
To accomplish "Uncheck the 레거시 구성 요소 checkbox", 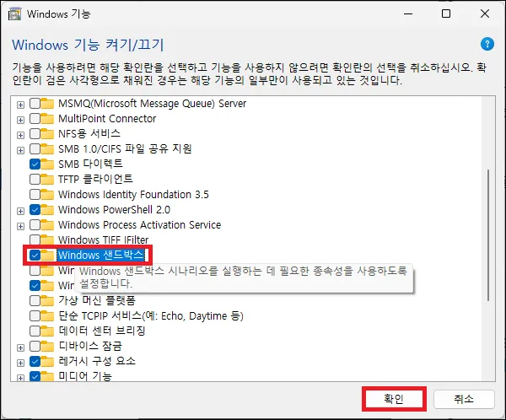I will 35,361.
